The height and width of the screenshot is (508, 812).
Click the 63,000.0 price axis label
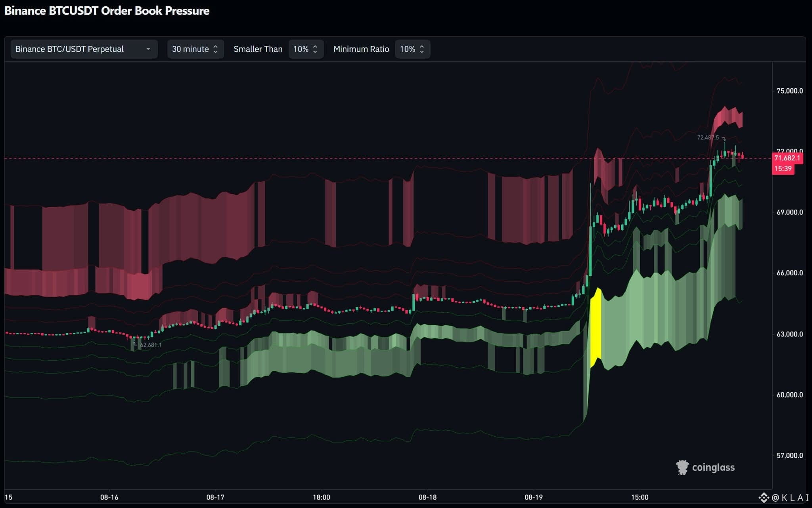(789, 334)
